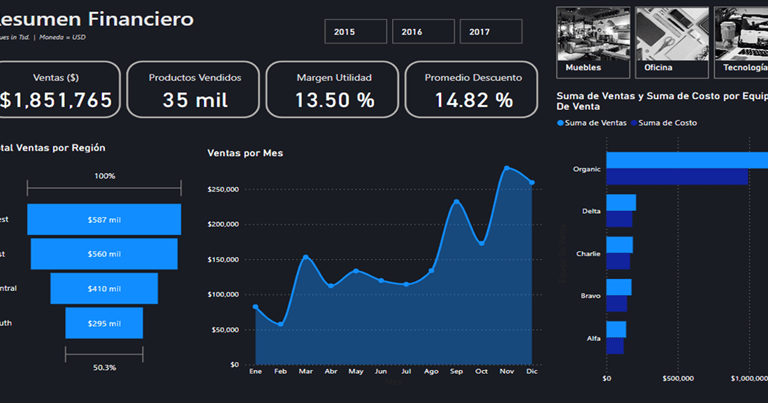Click the Nov month label on x-axis

(506, 371)
